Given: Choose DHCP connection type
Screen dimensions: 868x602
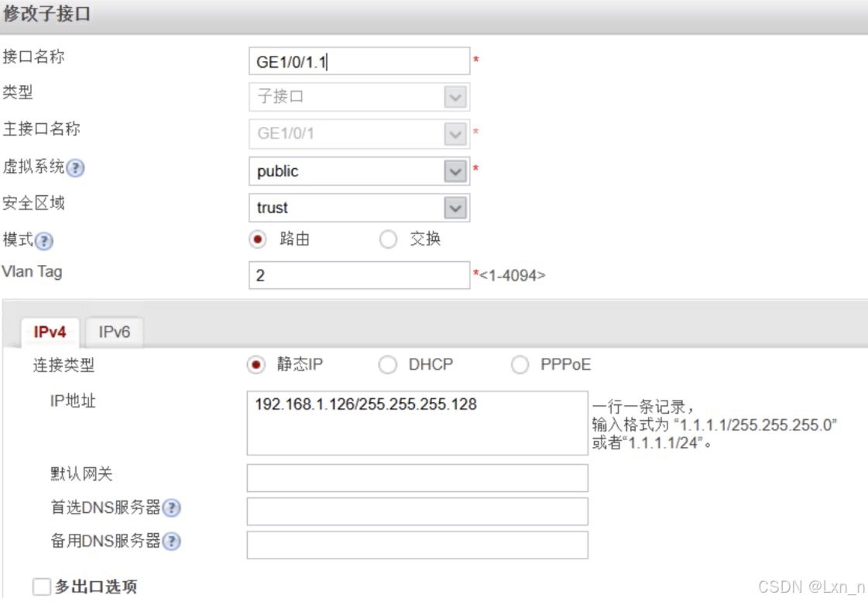Looking at the screenshot, I should pos(387,365).
